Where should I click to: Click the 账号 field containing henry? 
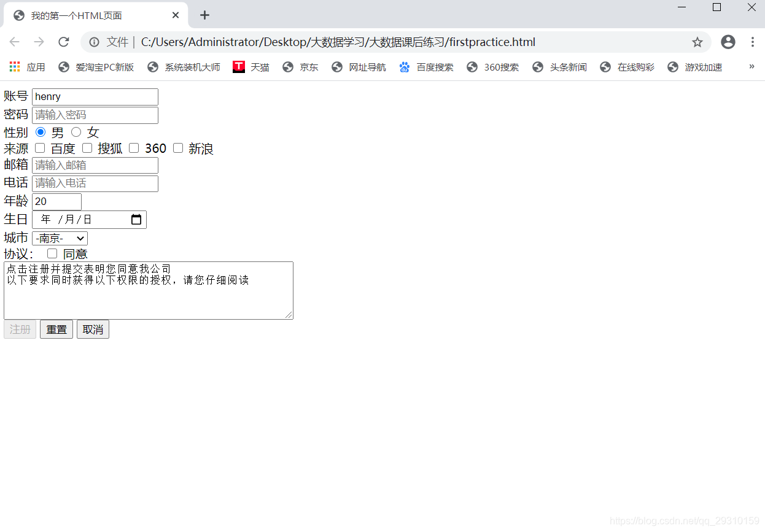click(95, 97)
